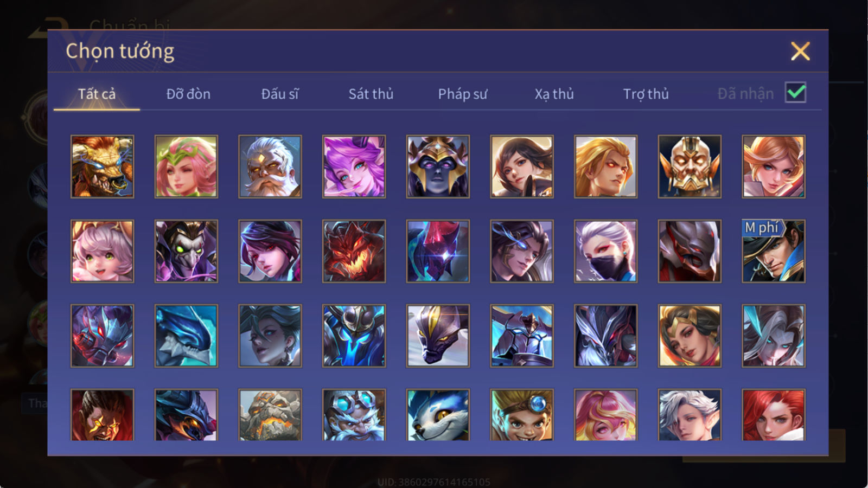Pick the white-bearded old man hero
868x488 pixels.
(x=270, y=166)
